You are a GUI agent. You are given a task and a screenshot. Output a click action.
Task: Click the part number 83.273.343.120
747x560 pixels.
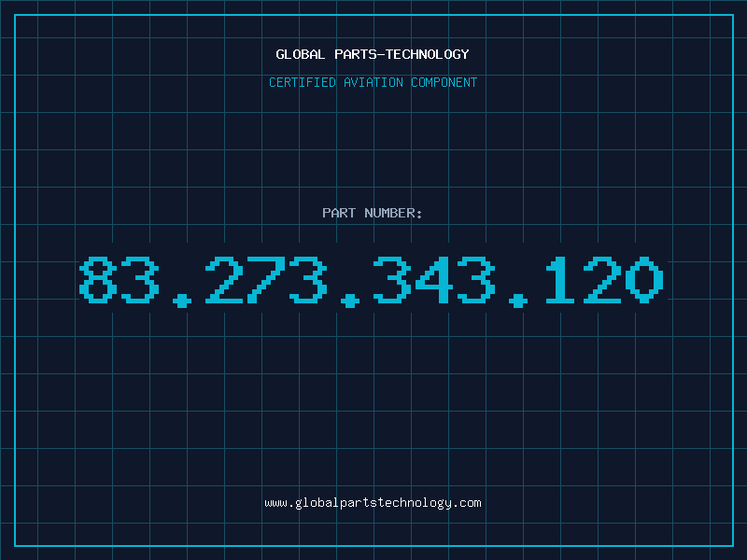[x=372, y=281]
